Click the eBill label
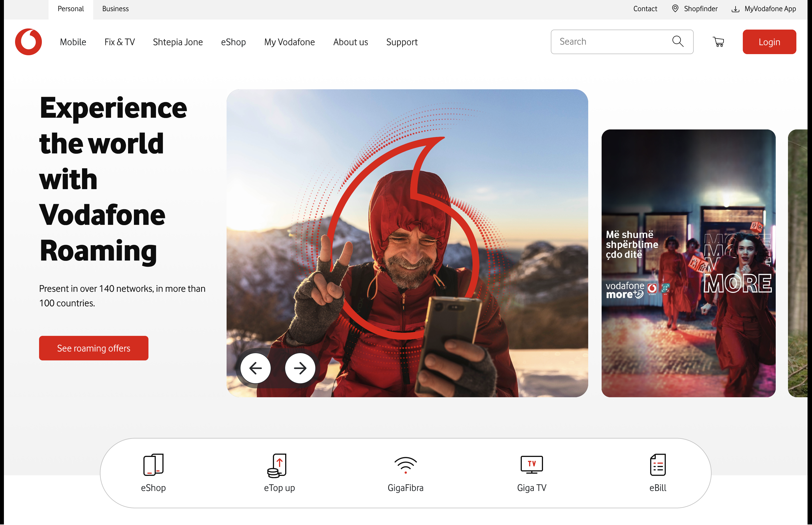Screen dimensions: 812x525 [x=658, y=488]
